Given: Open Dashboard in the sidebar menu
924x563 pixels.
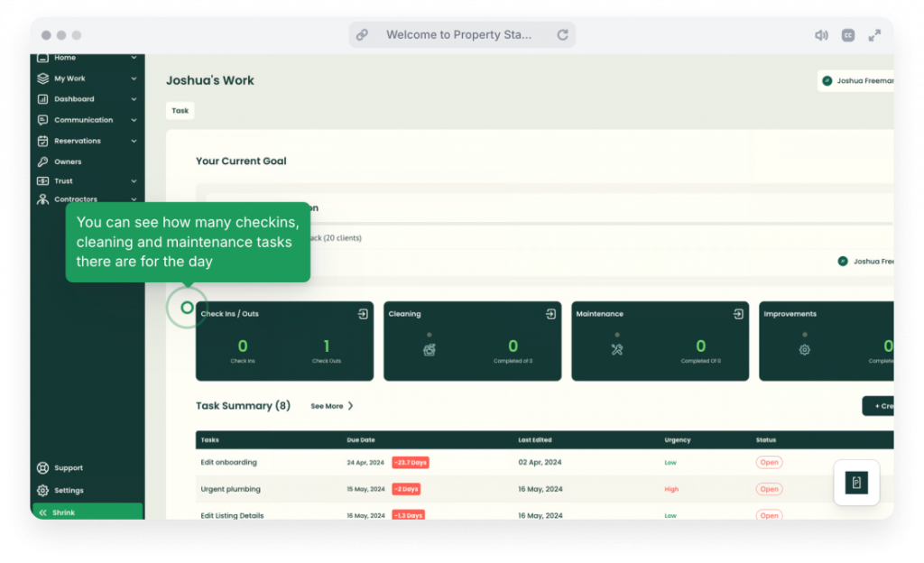Looking at the screenshot, I should tap(74, 99).
